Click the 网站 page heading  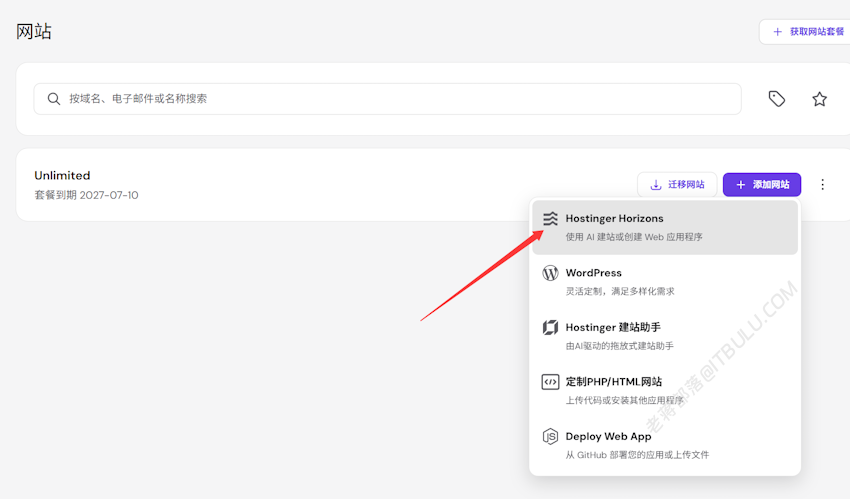tap(34, 31)
